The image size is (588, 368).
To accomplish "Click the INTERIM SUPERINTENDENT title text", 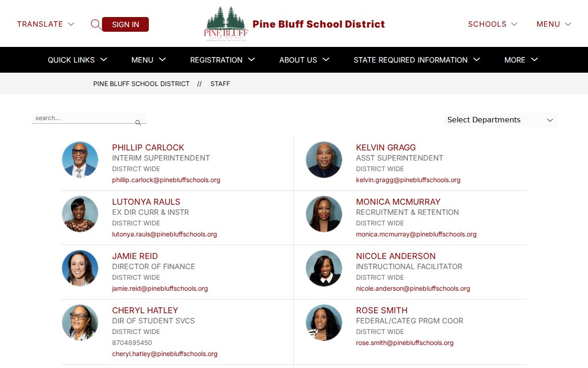I will pos(161,158).
